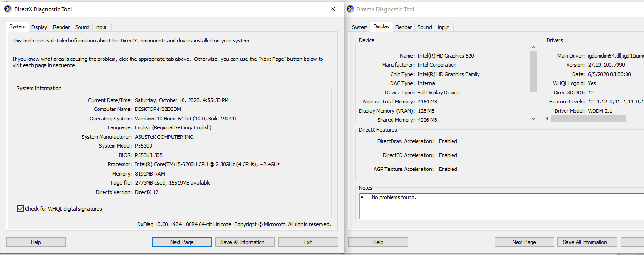
Task: Open the Render tab in the left window
Action: 61,27
